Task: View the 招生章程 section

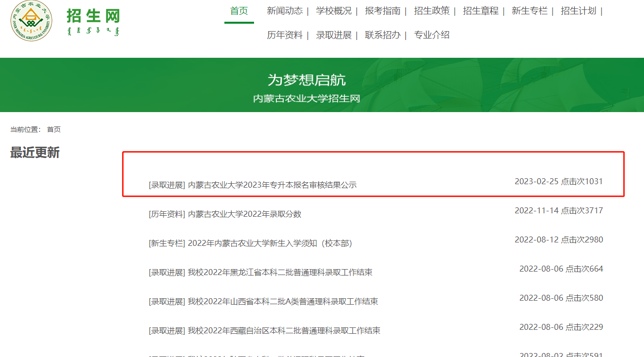Action: click(480, 10)
